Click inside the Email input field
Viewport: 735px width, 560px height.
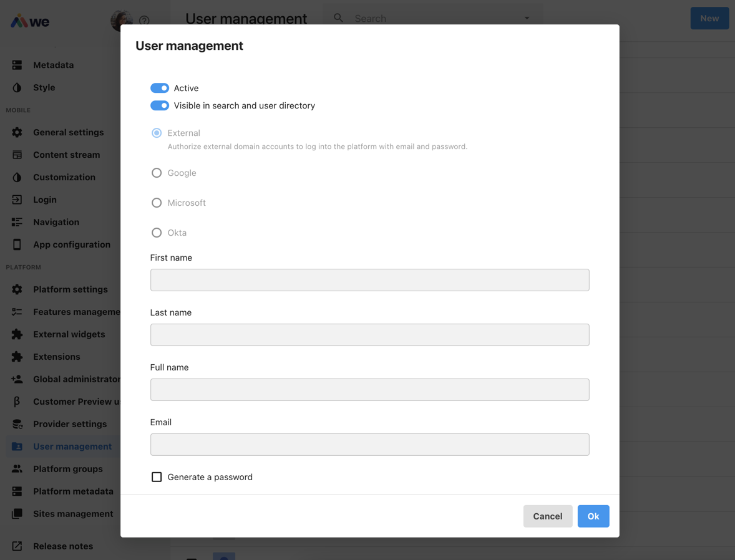[369, 445]
